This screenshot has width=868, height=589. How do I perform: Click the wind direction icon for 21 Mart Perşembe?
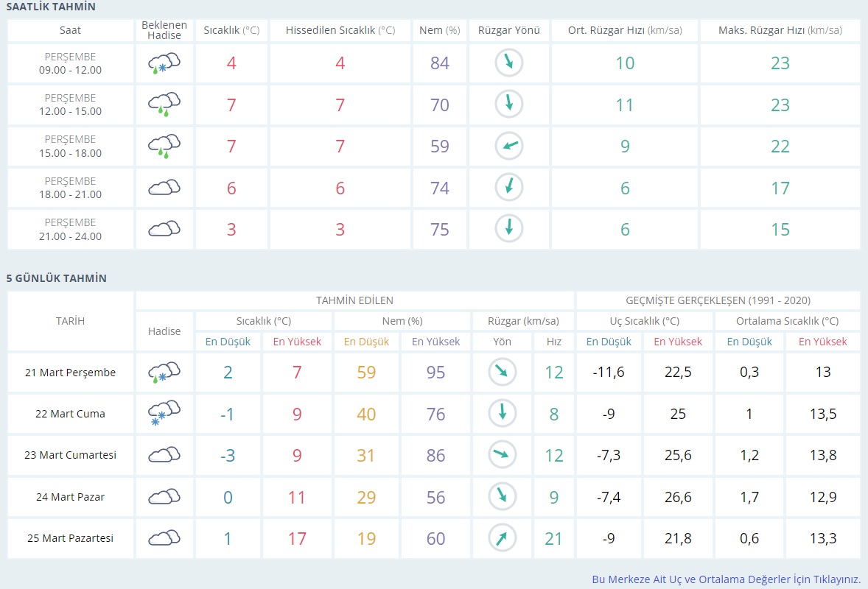503,373
